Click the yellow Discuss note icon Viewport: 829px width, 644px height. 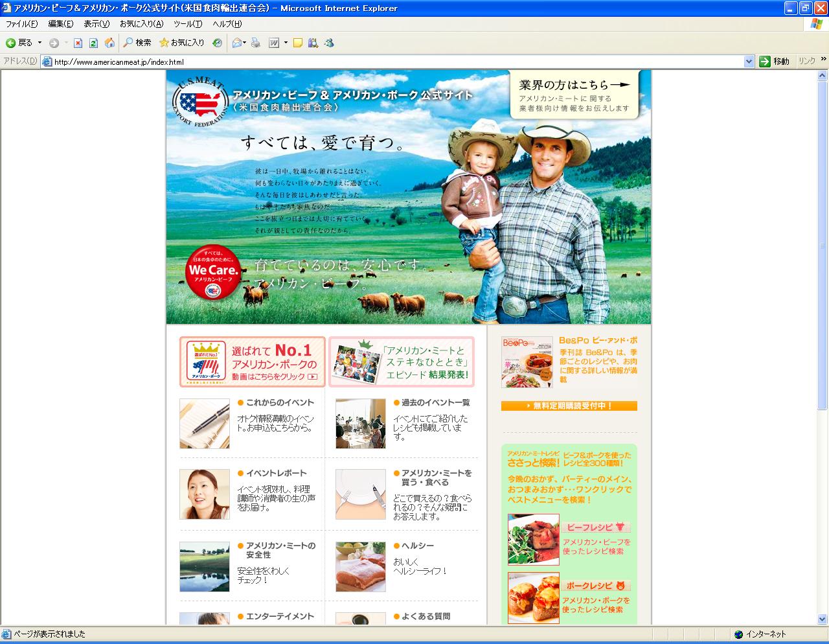[x=298, y=43]
